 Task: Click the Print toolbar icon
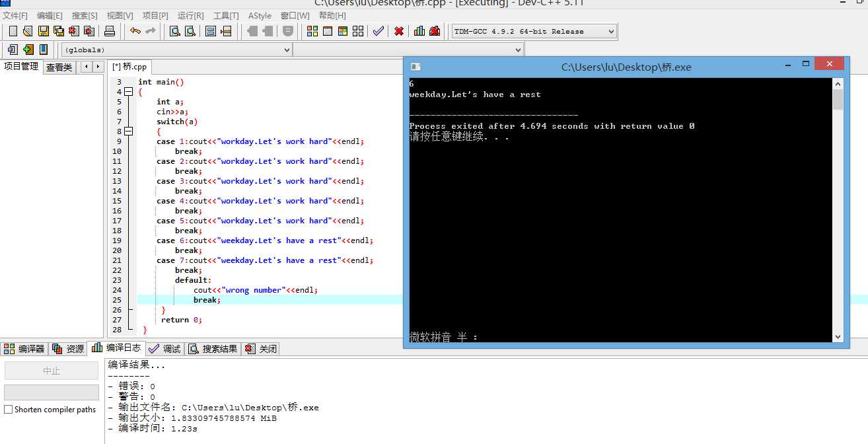click(110, 31)
